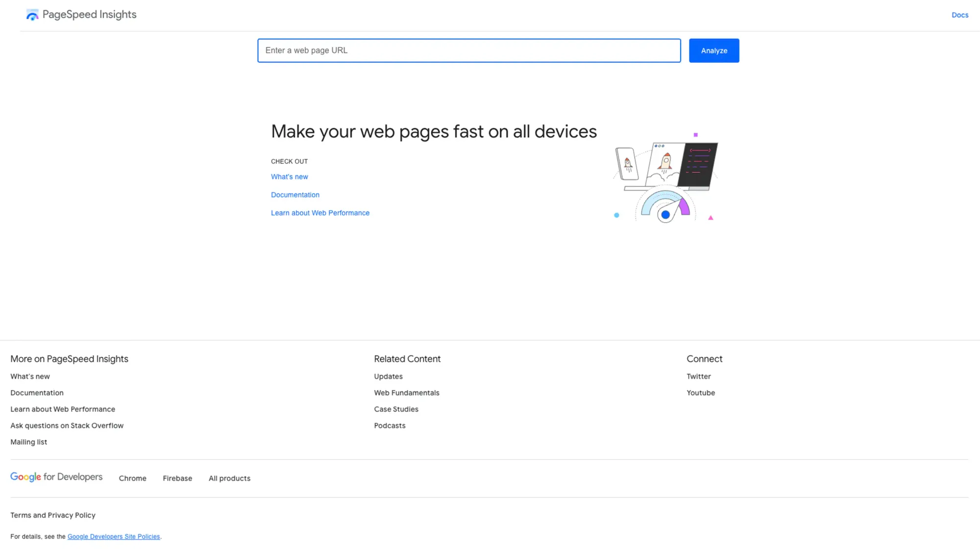Open the Podcasts link

click(390, 426)
